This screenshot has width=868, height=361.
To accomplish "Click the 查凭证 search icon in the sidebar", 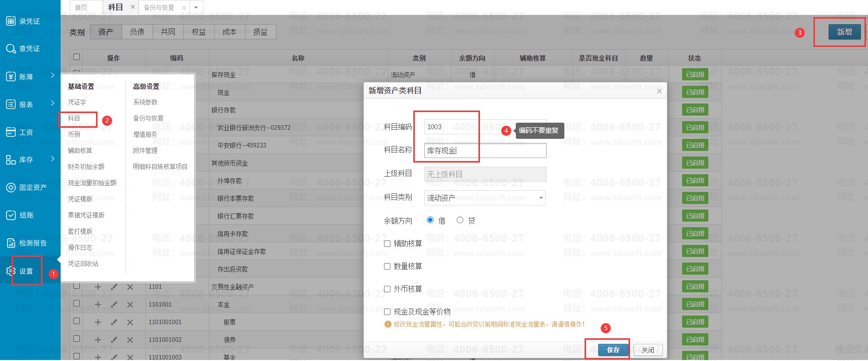I will point(11,49).
